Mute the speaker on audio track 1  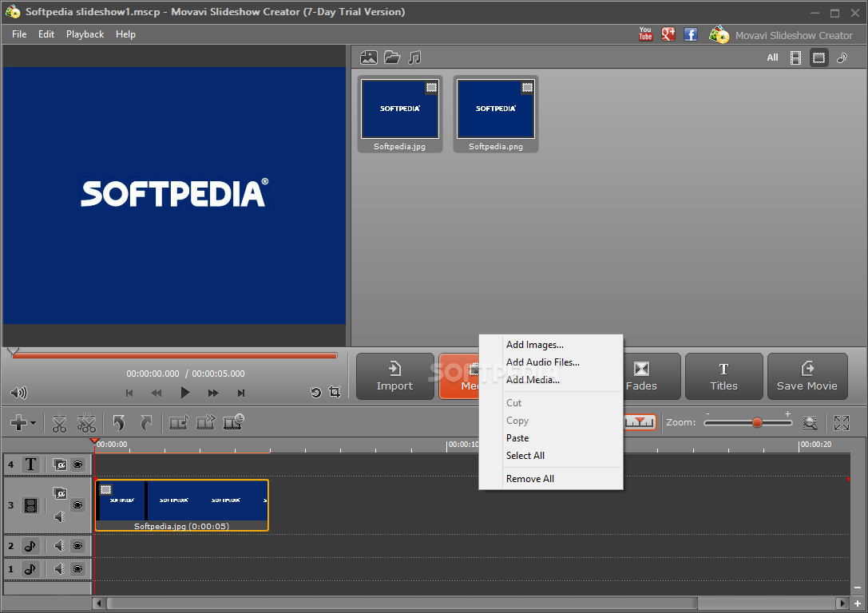60,569
